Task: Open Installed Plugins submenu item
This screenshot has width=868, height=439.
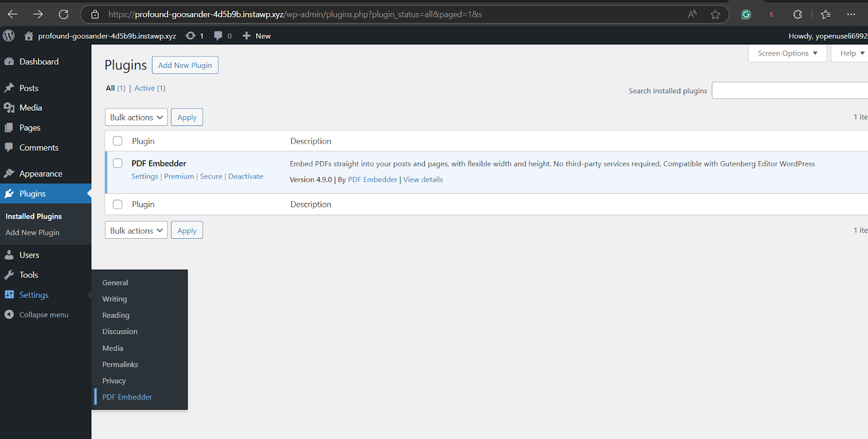Action: coord(34,216)
